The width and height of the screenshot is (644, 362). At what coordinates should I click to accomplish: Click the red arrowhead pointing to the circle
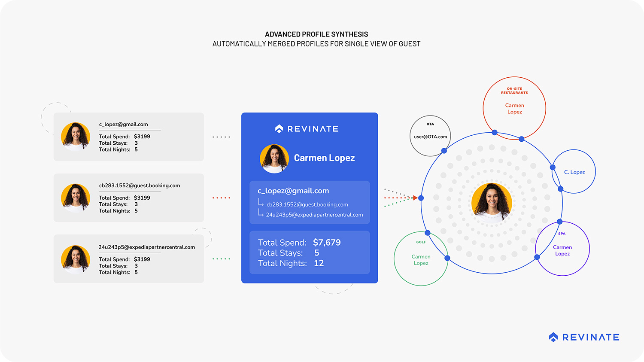(415, 198)
